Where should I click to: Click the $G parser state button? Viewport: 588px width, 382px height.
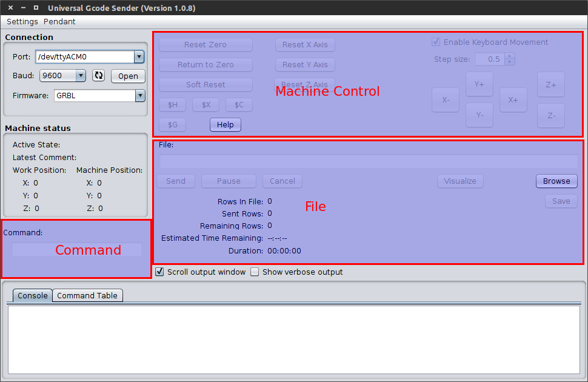173,124
